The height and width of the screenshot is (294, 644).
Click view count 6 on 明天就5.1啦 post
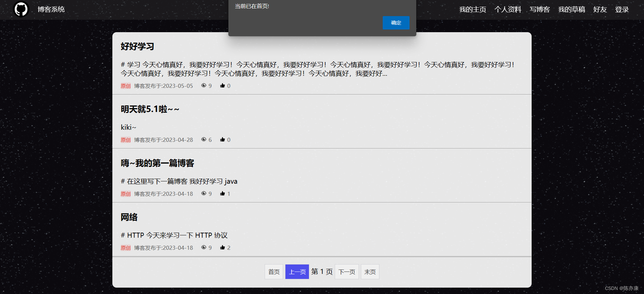[x=210, y=140]
